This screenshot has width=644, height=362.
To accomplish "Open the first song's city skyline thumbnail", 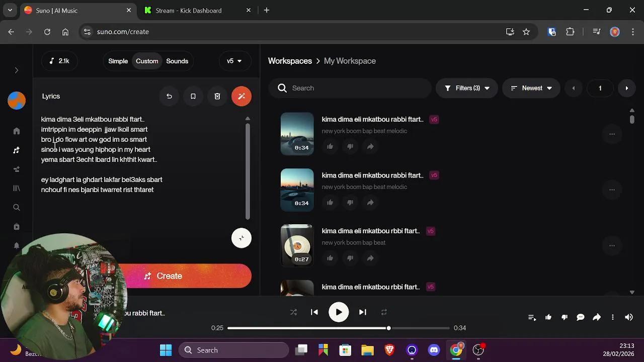I will tap(297, 134).
